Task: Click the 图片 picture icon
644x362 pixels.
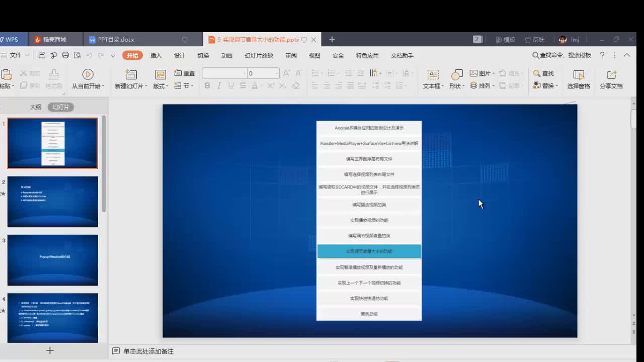Action: (x=473, y=73)
